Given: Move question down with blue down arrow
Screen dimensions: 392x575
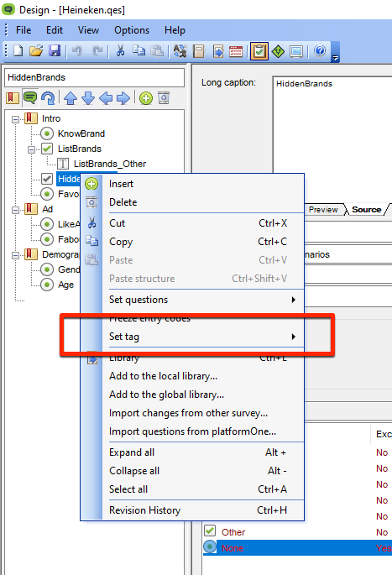Looking at the screenshot, I should tap(88, 98).
